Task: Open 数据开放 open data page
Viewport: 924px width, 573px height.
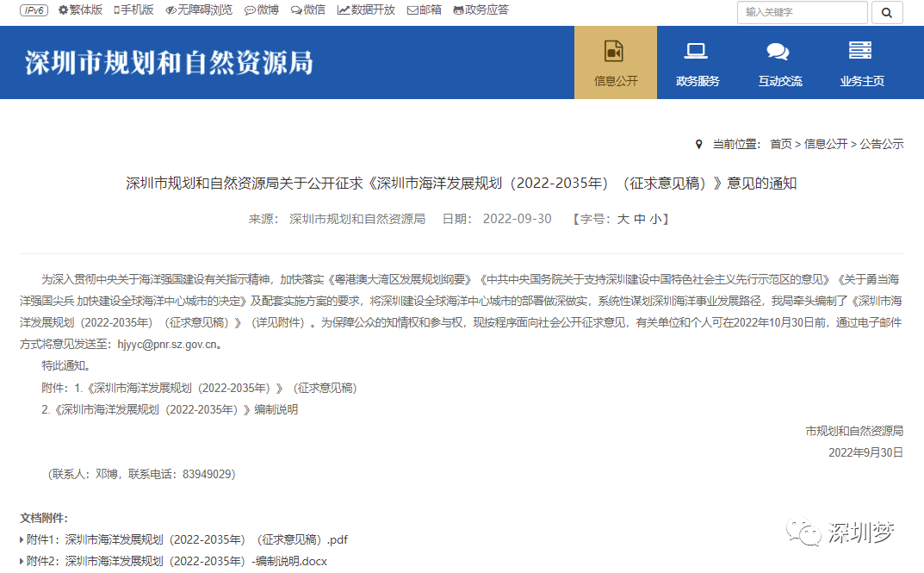Action: coord(373,10)
